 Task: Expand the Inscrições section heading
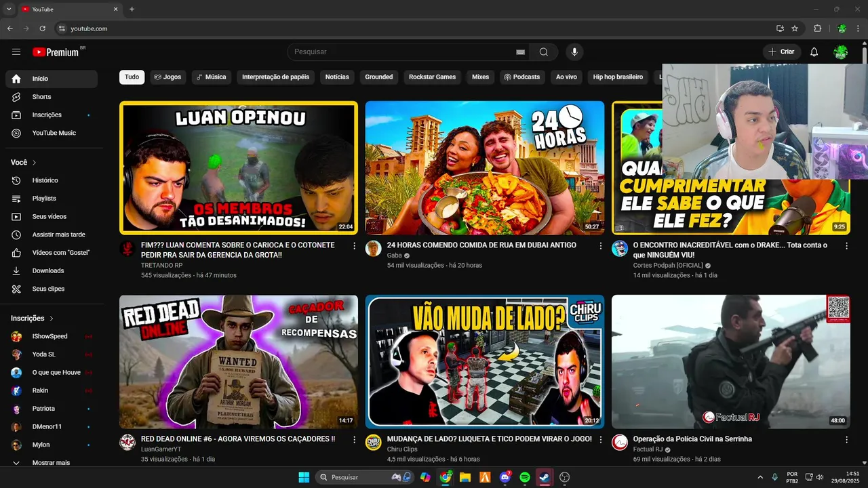pos(32,319)
